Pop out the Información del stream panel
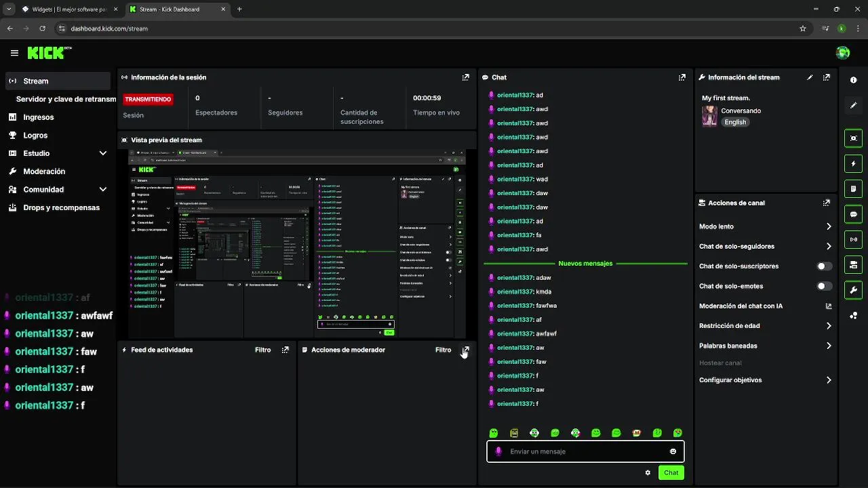The width and height of the screenshot is (868, 488). (x=826, y=77)
